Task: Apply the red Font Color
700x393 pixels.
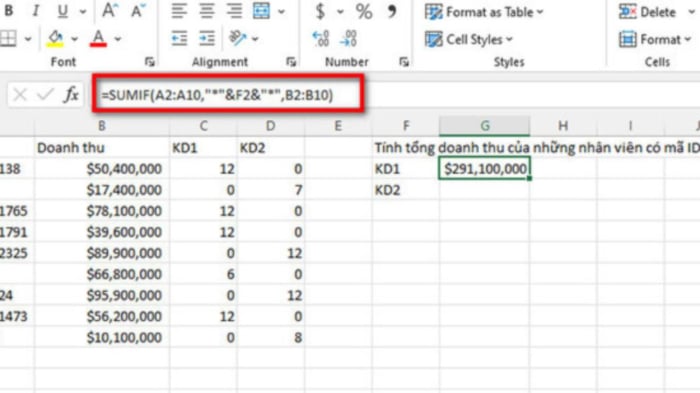Action: tap(98, 39)
